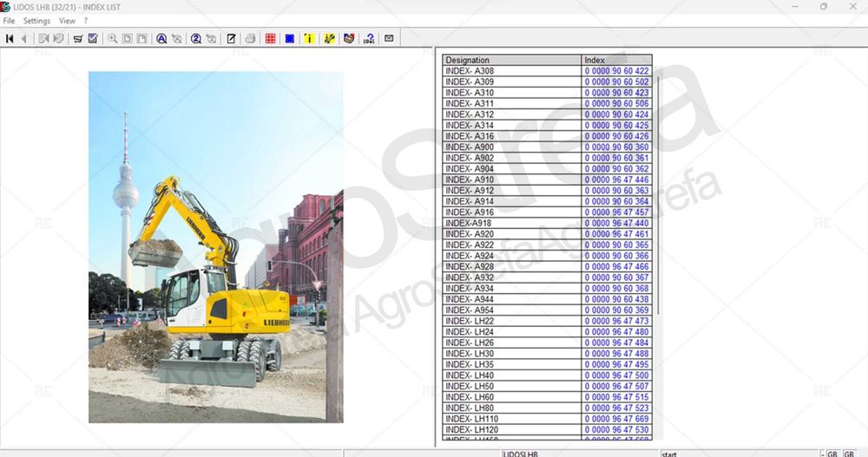The height and width of the screenshot is (457, 868).
Task: Open index link 0 0000 96 47 530
Action: point(616,430)
